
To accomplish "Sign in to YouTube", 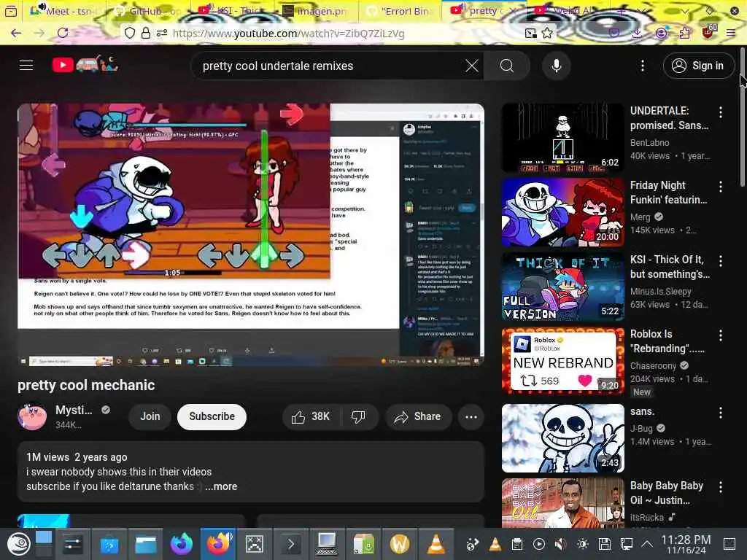I will tap(698, 66).
